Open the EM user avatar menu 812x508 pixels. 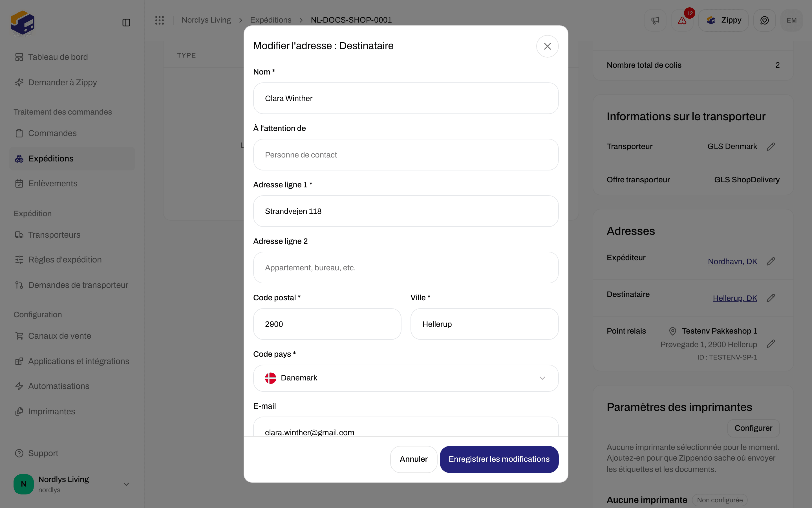[791, 20]
